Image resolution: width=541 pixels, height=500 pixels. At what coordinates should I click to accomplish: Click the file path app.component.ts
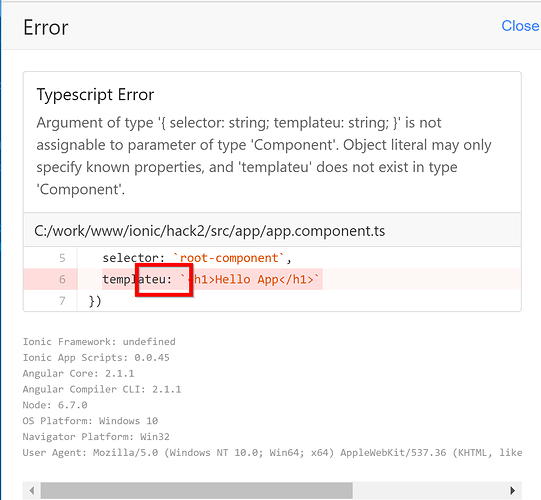pos(209,231)
